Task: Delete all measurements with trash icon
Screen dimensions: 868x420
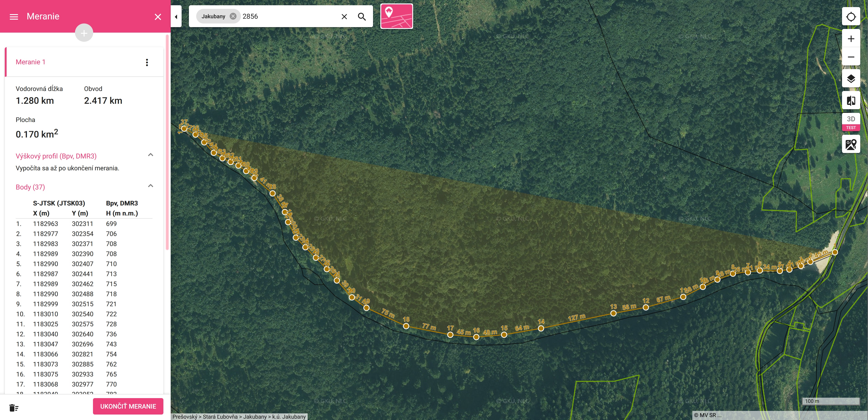Action: pyautogui.click(x=14, y=408)
